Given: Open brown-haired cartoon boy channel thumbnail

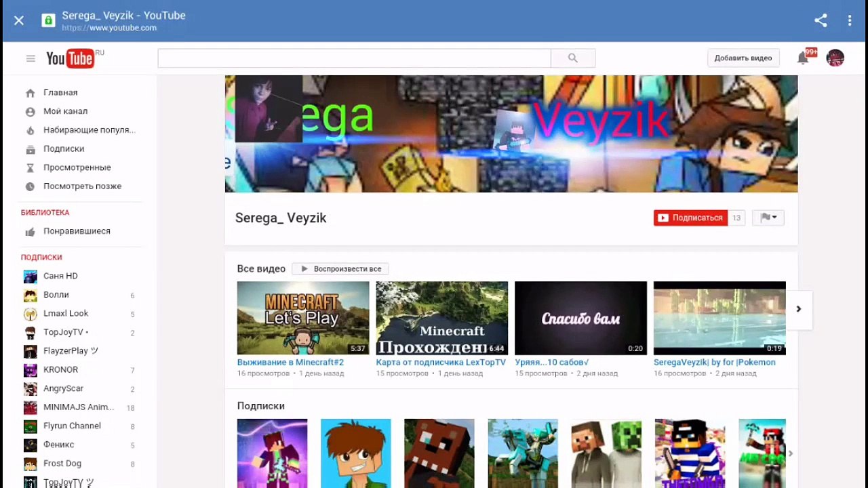Looking at the screenshot, I should point(356,453).
